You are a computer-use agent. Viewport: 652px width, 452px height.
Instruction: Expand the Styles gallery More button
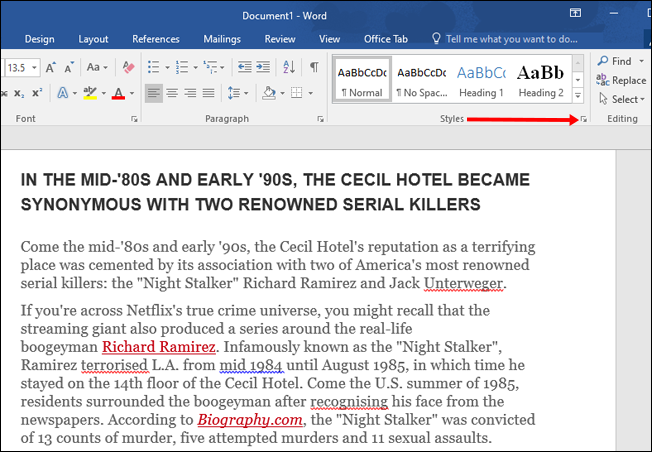[x=578, y=96]
